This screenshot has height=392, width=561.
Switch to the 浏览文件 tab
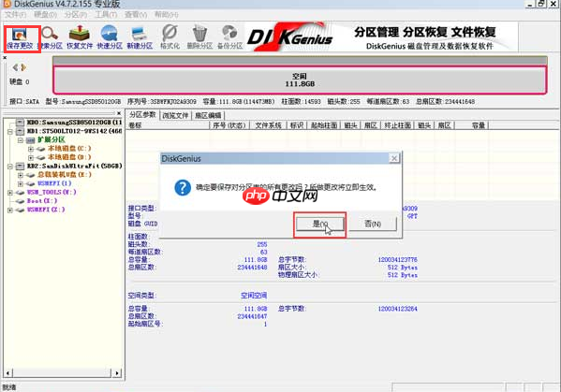click(x=175, y=115)
